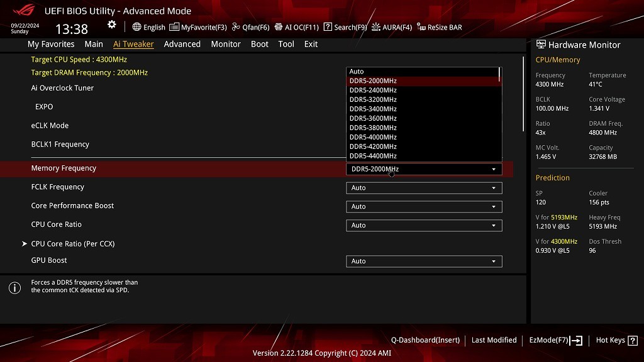Select the EXPO row
This screenshot has width=644, height=362.
pos(44,107)
